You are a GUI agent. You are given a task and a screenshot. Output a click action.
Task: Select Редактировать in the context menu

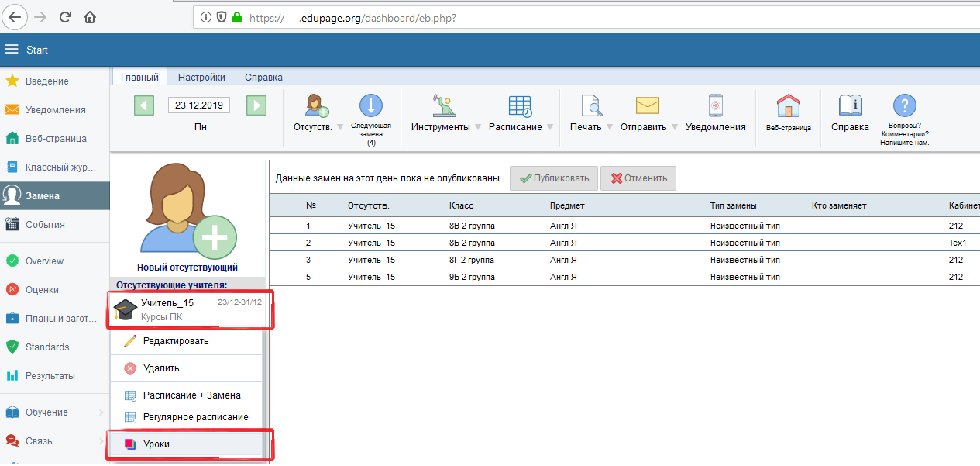(175, 341)
